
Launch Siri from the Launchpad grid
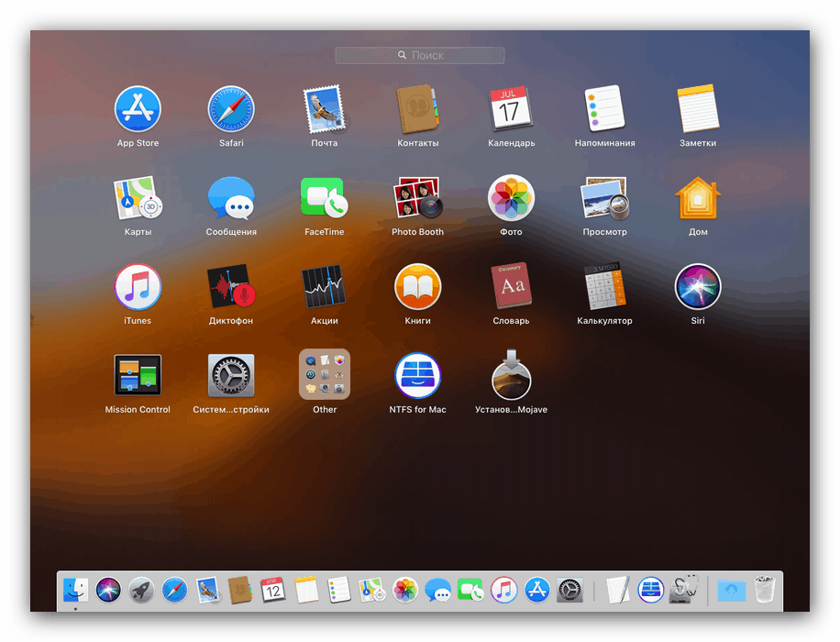[x=698, y=287]
